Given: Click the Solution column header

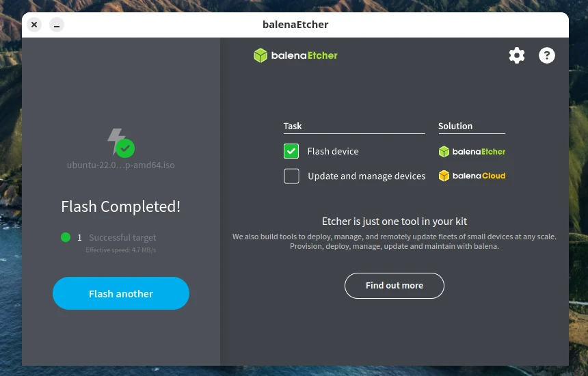Looking at the screenshot, I should [x=455, y=126].
